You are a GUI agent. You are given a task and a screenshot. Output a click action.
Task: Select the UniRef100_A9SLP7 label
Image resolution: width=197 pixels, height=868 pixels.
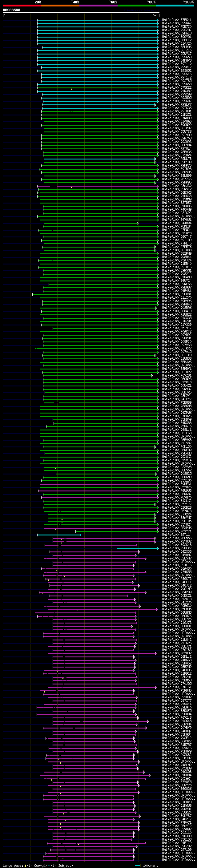176,104
